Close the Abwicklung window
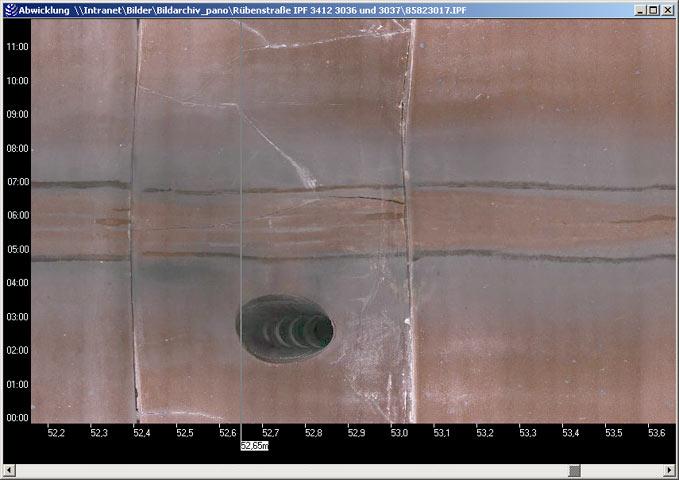The height and width of the screenshot is (480, 679). [x=668, y=9]
